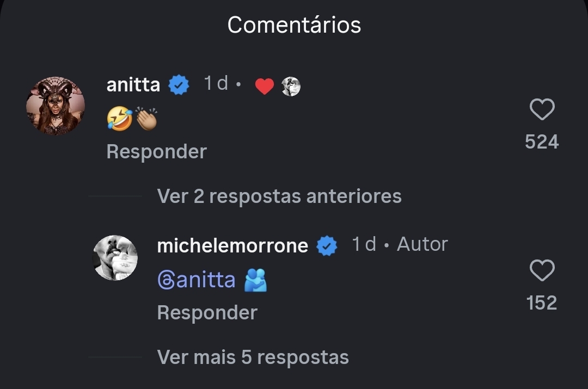Reply to anitta's comment via Responder
The image size is (588, 389).
point(156,152)
